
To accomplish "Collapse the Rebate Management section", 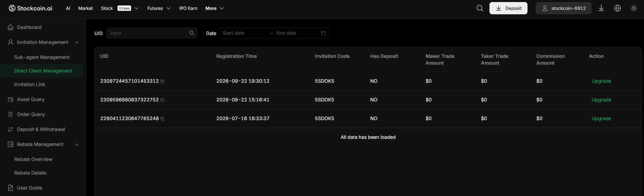I will click(77, 144).
